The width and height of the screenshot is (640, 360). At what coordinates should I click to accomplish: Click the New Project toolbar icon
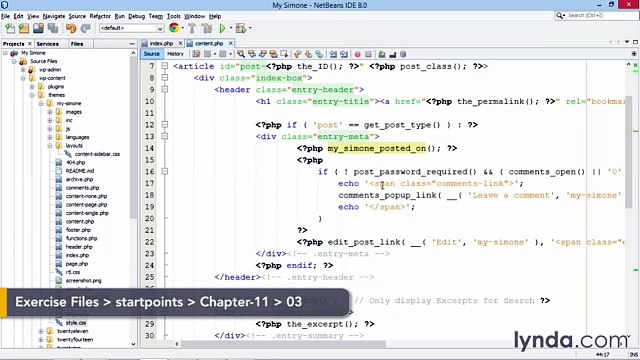(24, 28)
